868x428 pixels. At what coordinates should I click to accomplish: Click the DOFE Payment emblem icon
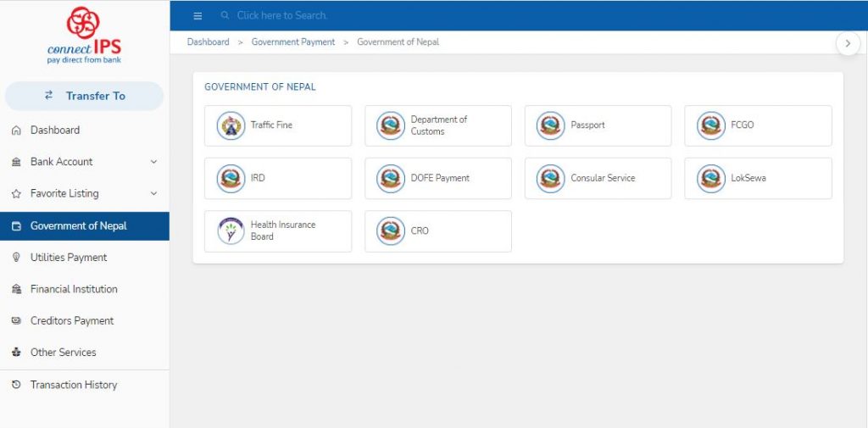[391, 178]
